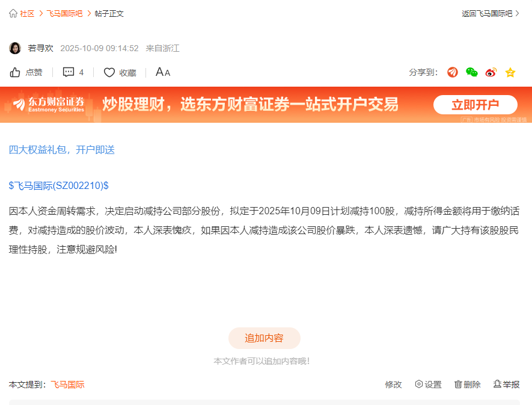Screen dimensions: 532x405
Task: Like the post with thumbs-up icon
Action: click(15, 72)
